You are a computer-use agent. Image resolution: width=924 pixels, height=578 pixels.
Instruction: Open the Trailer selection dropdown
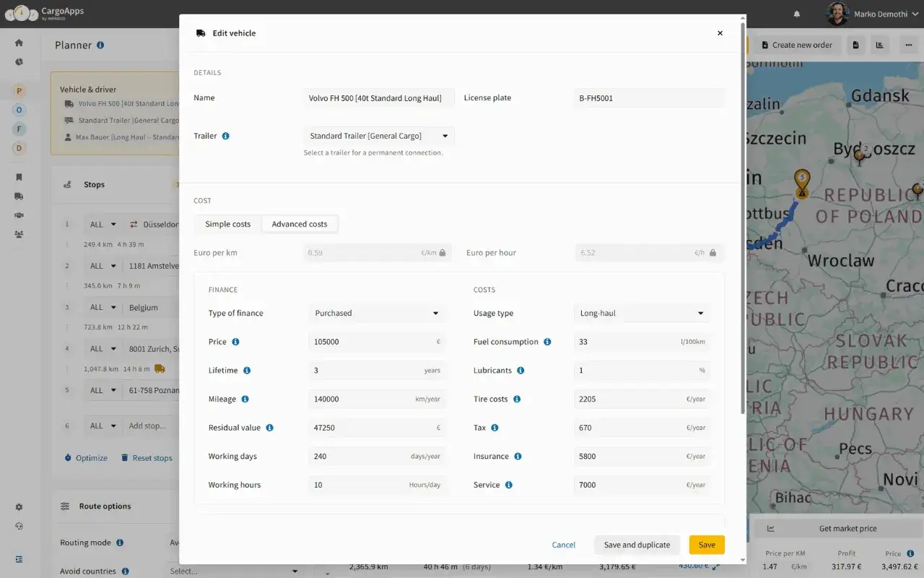(x=378, y=136)
